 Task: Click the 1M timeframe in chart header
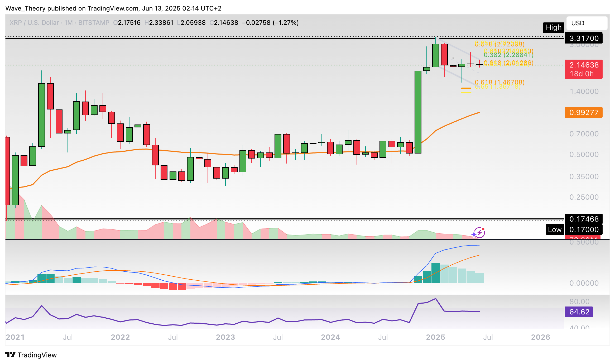68,23
